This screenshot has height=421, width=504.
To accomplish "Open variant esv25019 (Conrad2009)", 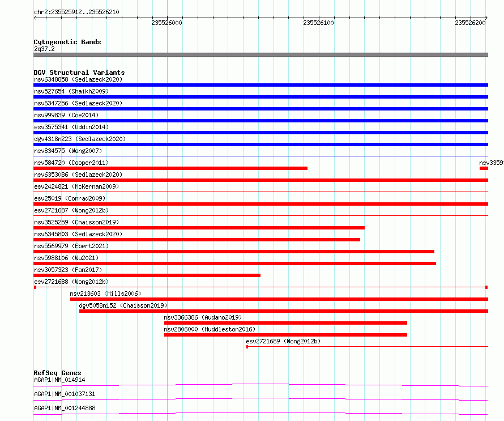I will [x=70, y=198].
